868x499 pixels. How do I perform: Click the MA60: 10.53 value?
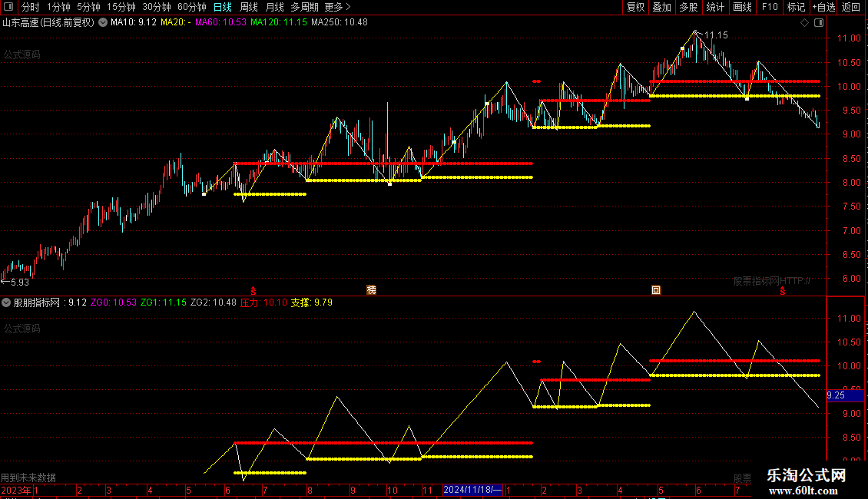[221, 22]
